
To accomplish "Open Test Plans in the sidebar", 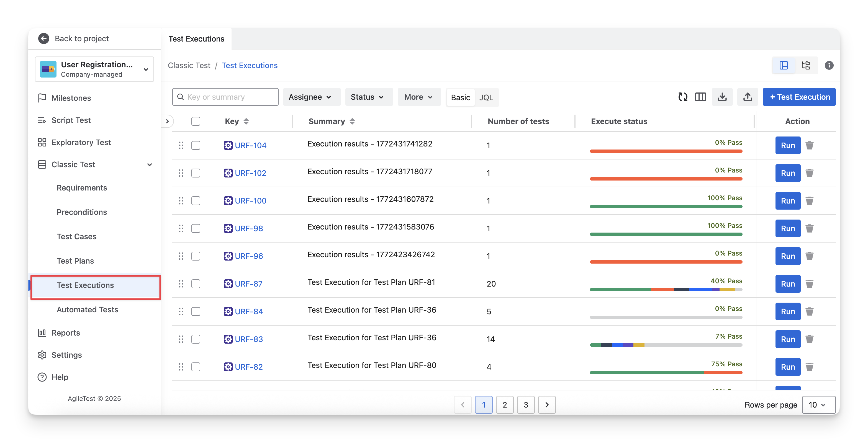I will 75,261.
